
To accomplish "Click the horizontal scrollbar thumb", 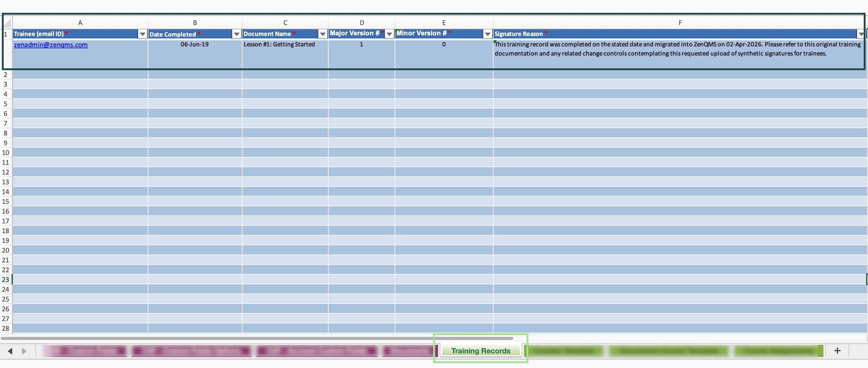I will pos(257,338).
